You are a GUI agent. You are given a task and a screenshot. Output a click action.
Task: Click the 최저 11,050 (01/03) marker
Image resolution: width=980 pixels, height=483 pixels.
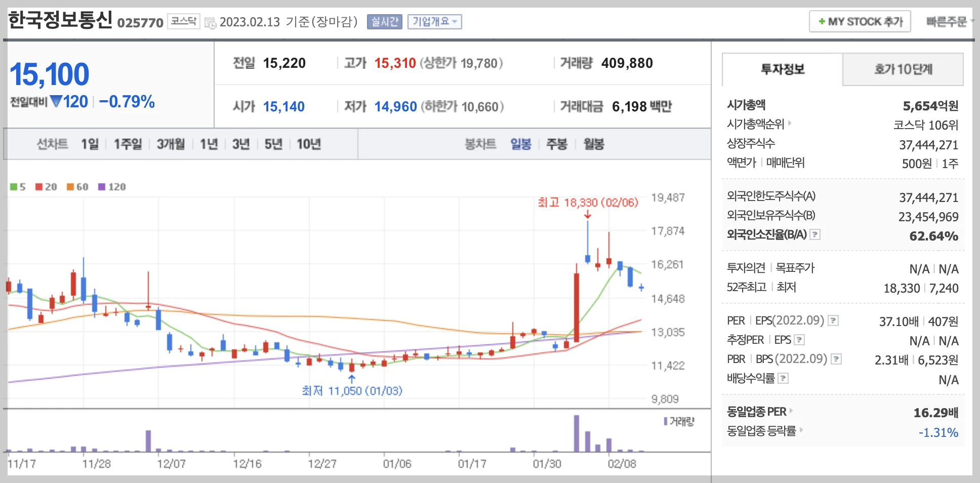[352, 391]
